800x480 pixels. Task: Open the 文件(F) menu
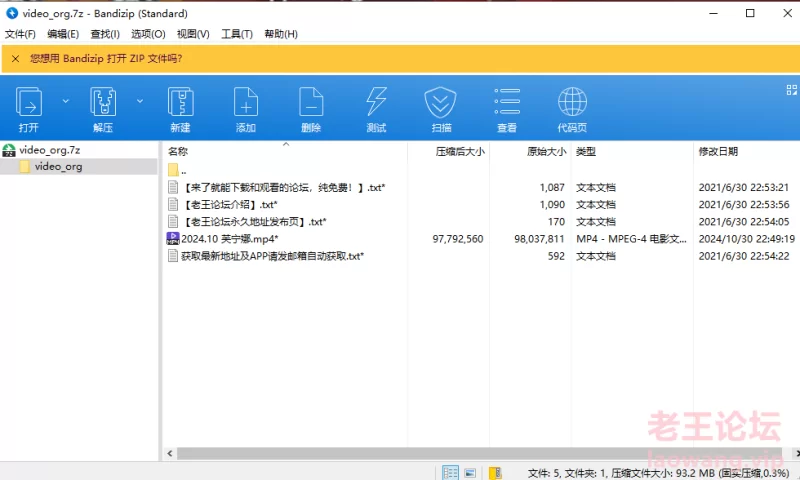tap(20, 34)
